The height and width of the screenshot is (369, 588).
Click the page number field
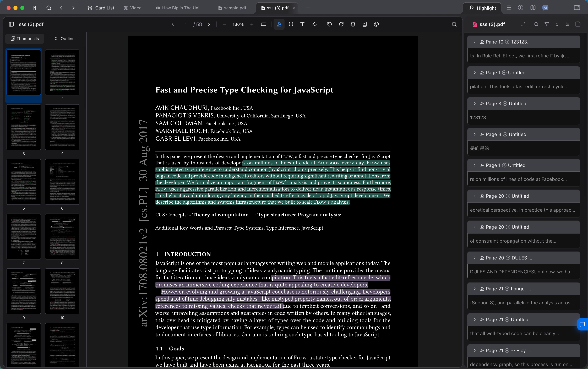pyautogui.click(x=186, y=24)
